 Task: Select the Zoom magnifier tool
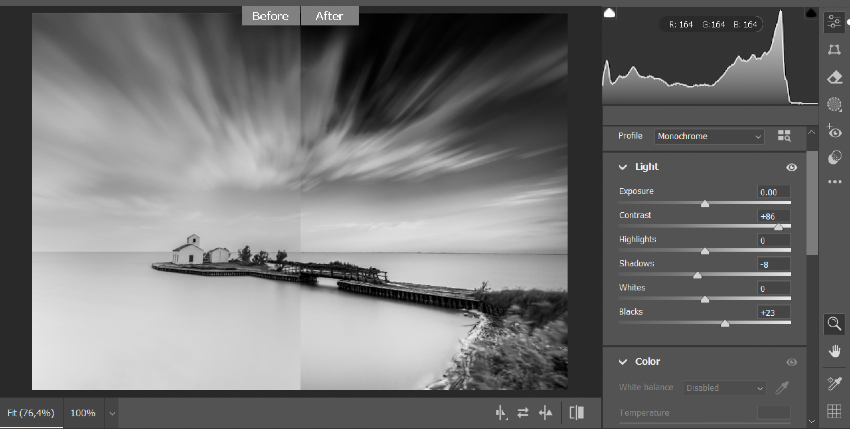point(834,324)
